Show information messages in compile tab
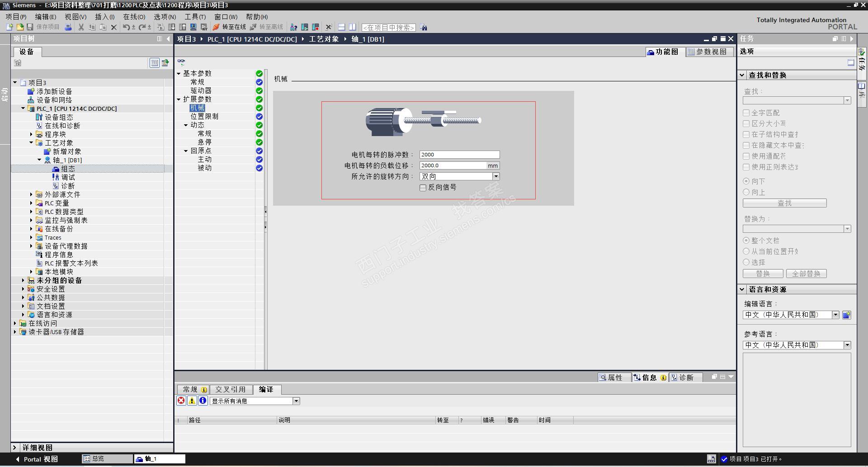The image size is (868, 467). click(x=203, y=401)
